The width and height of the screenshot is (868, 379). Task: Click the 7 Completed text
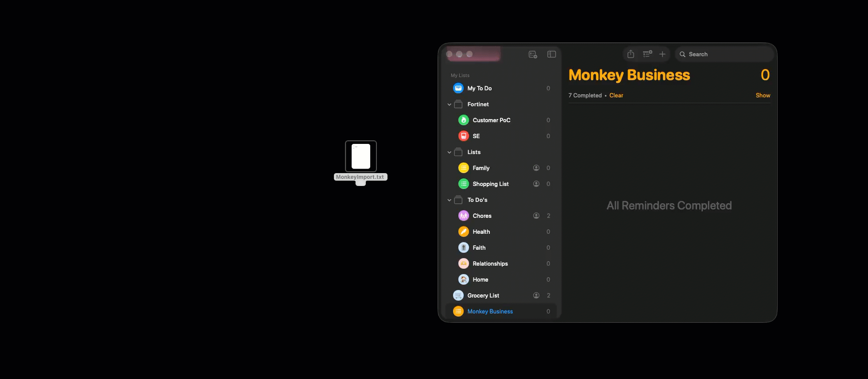[x=585, y=95]
